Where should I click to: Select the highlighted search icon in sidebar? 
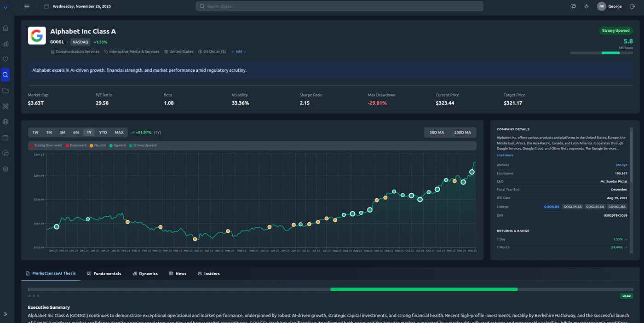[6, 75]
